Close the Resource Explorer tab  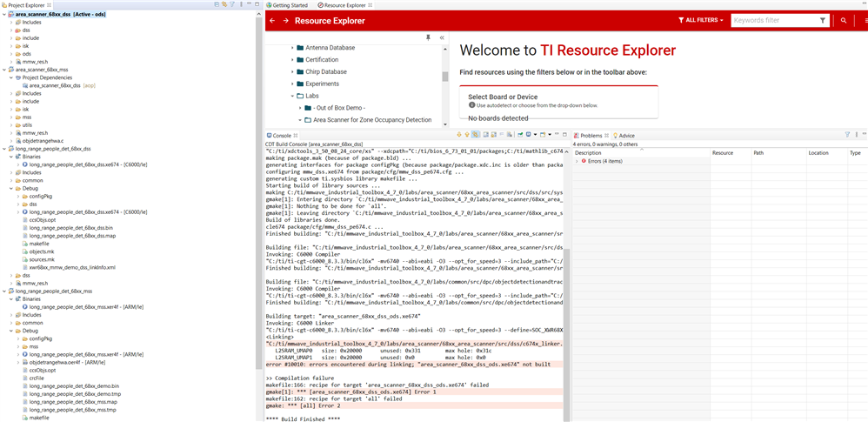click(x=370, y=5)
